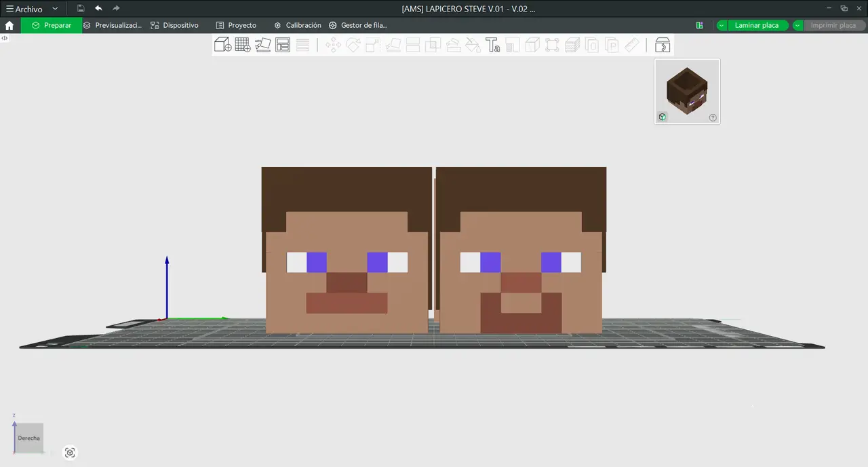This screenshot has width=868, height=467.
Task: Open the Archivo menu
Action: [24, 9]
